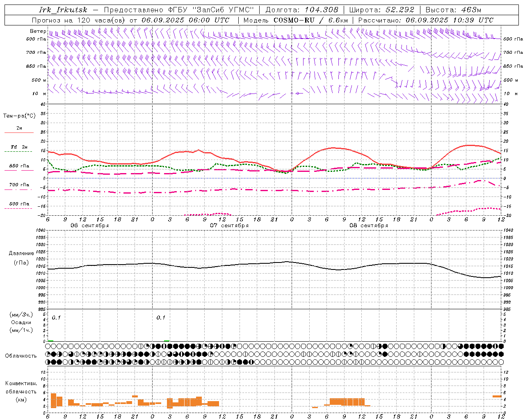Click the '500 гПа' label in temperature legend
The width and height of the screenshot is (525, 420).
(x=19, y=204)
